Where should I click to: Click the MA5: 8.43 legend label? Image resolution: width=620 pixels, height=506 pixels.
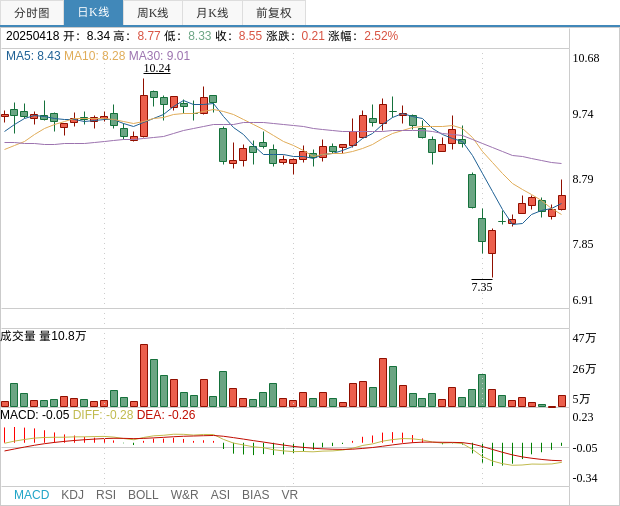coord(33,56)
